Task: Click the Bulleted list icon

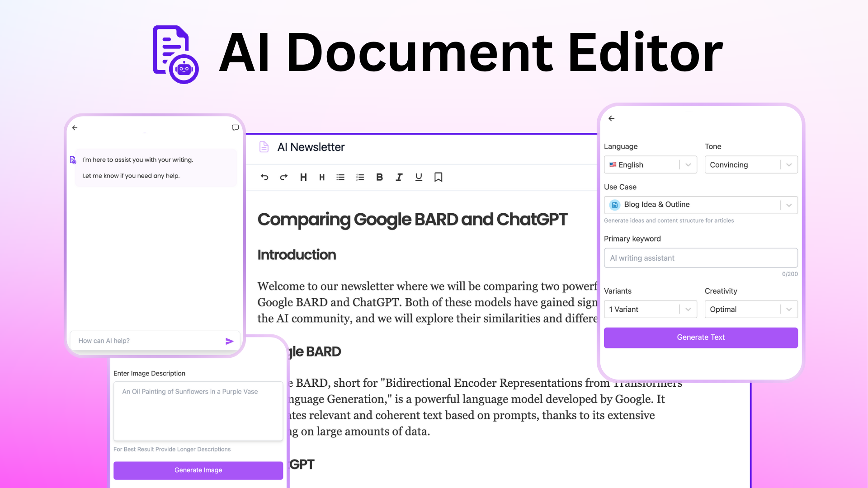Action: coord(340,177)
